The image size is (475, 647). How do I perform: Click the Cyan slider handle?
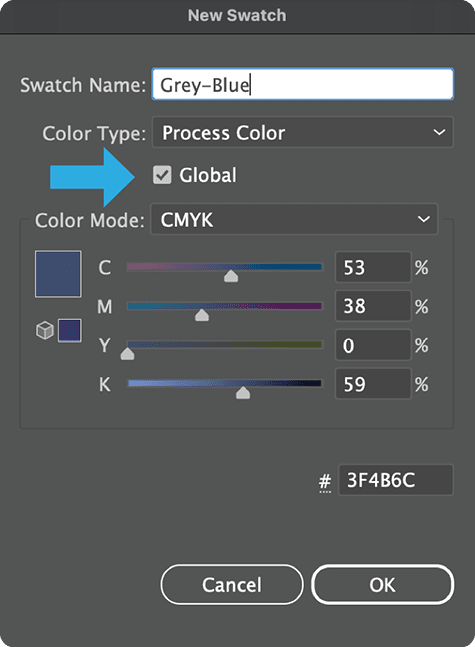point(231,276)
